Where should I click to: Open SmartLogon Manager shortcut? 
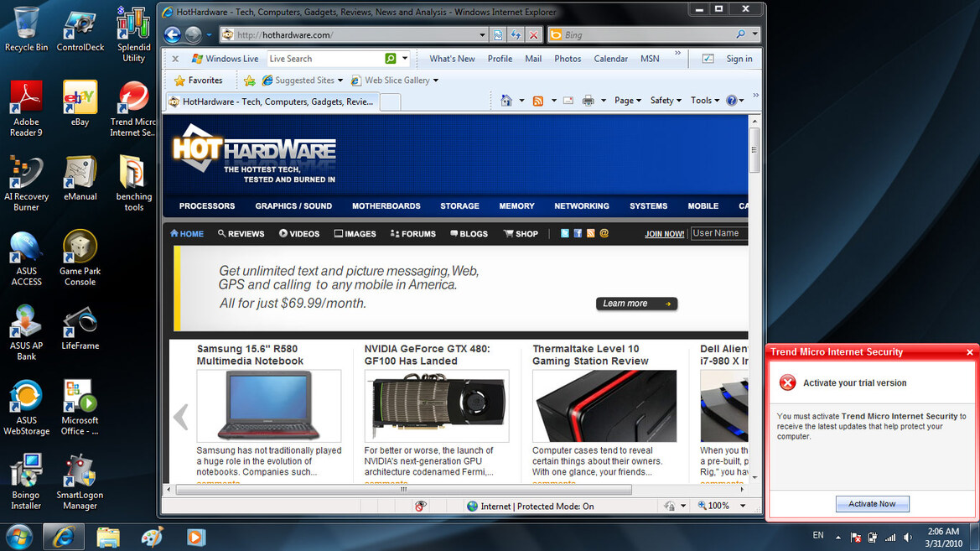[80, 481]
